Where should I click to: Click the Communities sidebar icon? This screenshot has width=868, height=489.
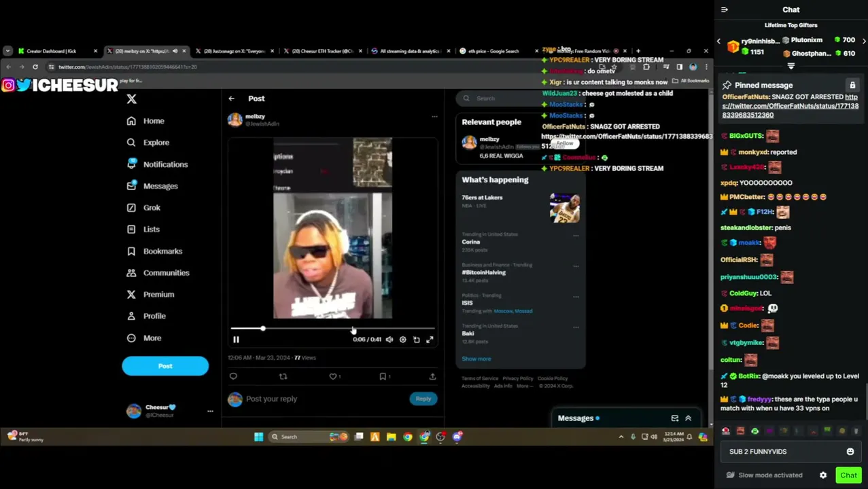[x=131, y=273]
